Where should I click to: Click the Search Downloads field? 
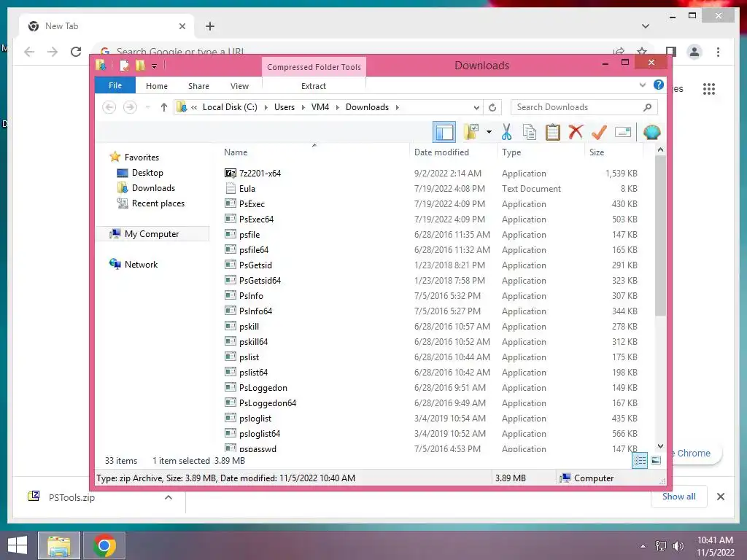click(x=584, y=107)
